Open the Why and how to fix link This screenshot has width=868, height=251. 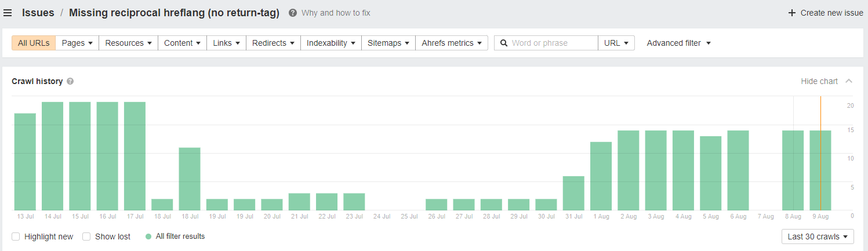(336, 13)
